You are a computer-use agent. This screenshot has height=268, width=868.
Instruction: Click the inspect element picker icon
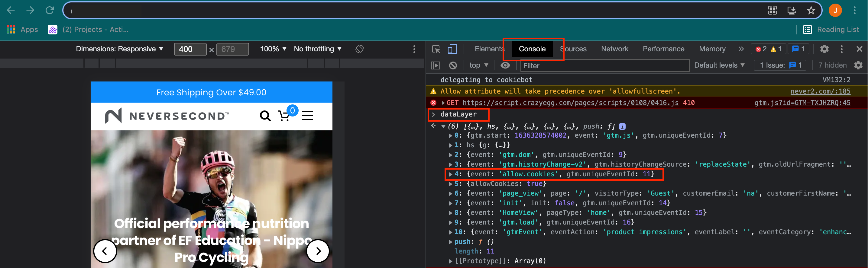tap(436, 49)
